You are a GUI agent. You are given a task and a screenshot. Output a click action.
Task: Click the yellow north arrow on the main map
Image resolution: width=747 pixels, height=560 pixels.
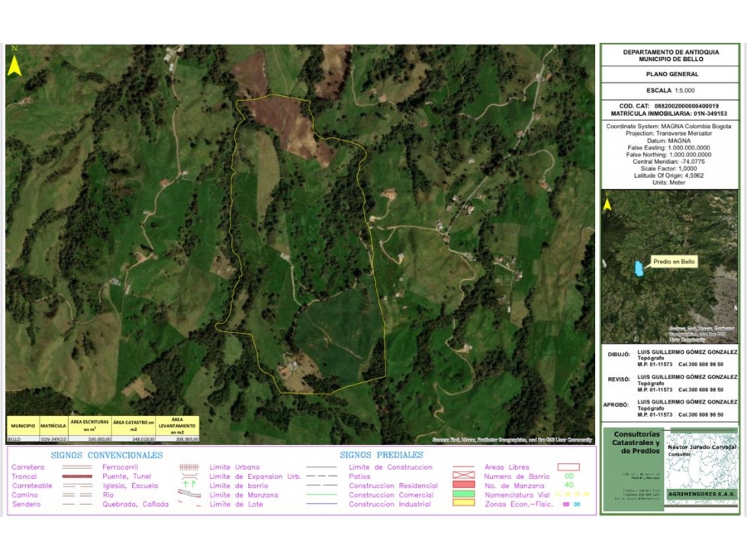(14, 66)
